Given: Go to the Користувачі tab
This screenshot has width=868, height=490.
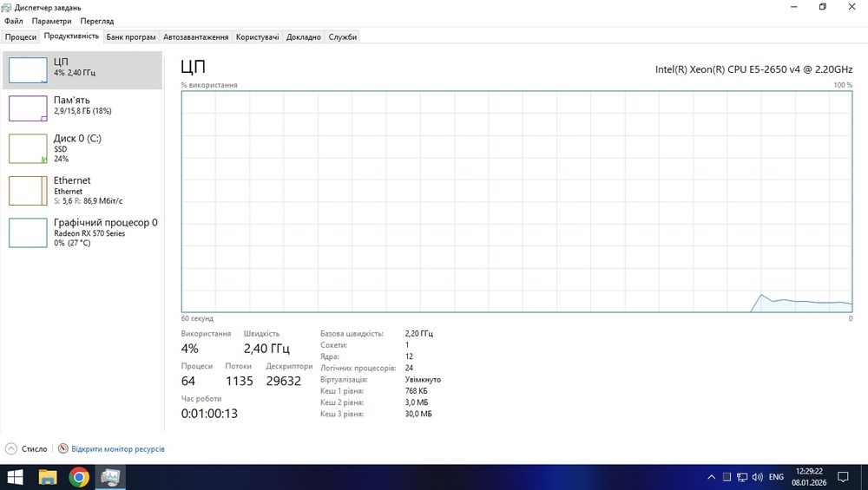Looking at the screenshot, I should pyautogui.click(x=258, y=37).
